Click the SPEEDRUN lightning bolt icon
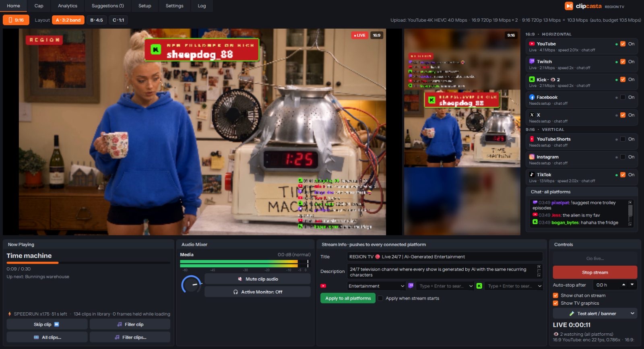This screenshot has width=644, height=349. click(9, 314)
